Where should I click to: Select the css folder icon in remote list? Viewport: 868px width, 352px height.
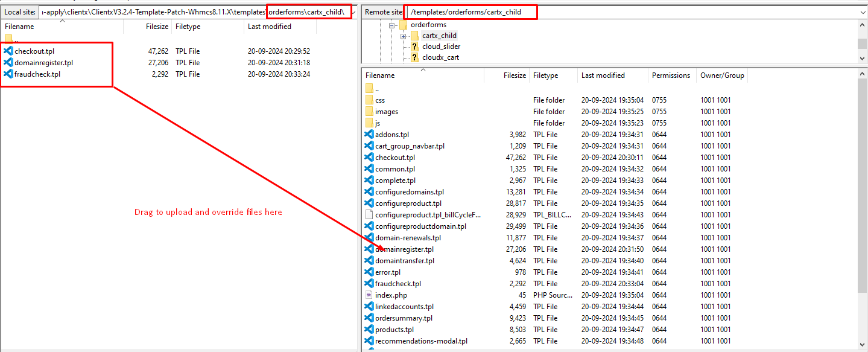369,100
